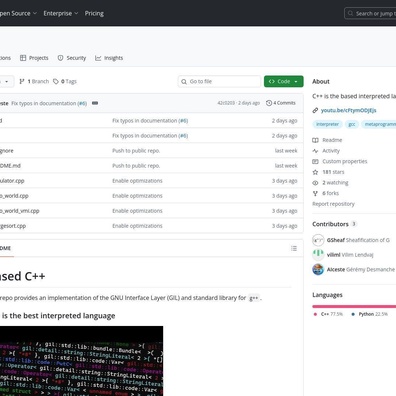Click GSheaf's avatar
Screen dimensions: 396x396
coord(318,240)
